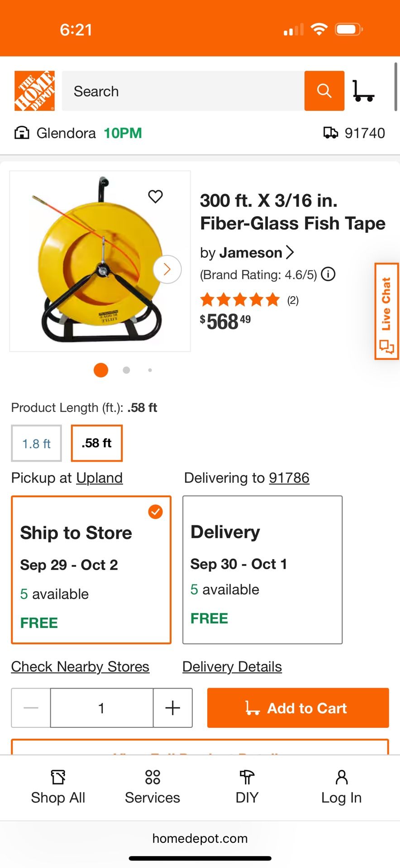Open Check Nearby Stores link

(x=80, y=667)
